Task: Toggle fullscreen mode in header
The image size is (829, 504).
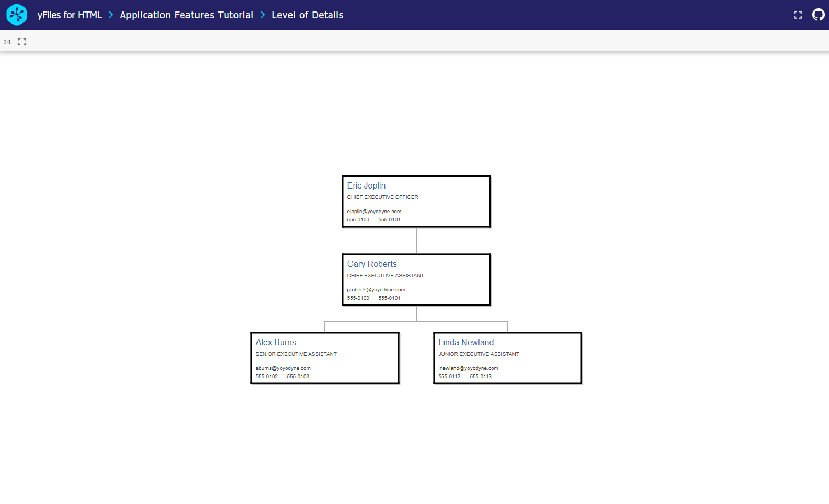Action: pos(798,15)
